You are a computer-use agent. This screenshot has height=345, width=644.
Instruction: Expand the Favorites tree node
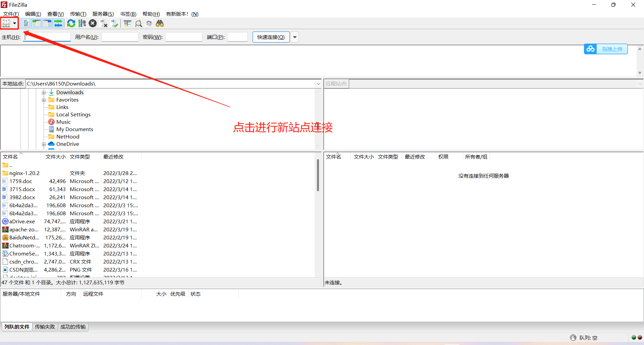(44, 100)
